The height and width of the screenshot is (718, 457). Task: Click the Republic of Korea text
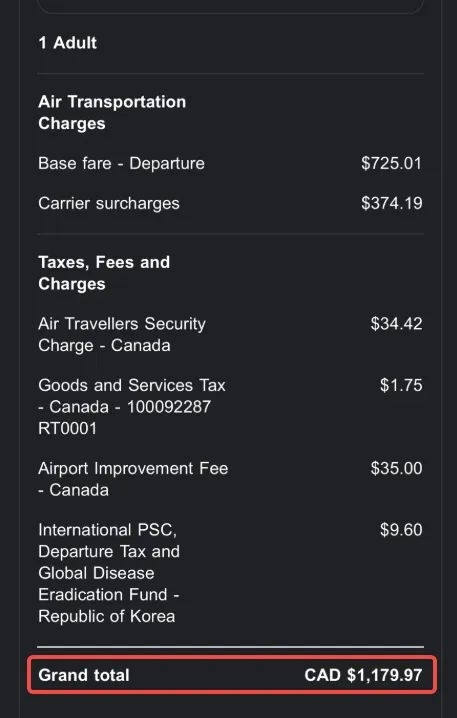tap(107, 616)
